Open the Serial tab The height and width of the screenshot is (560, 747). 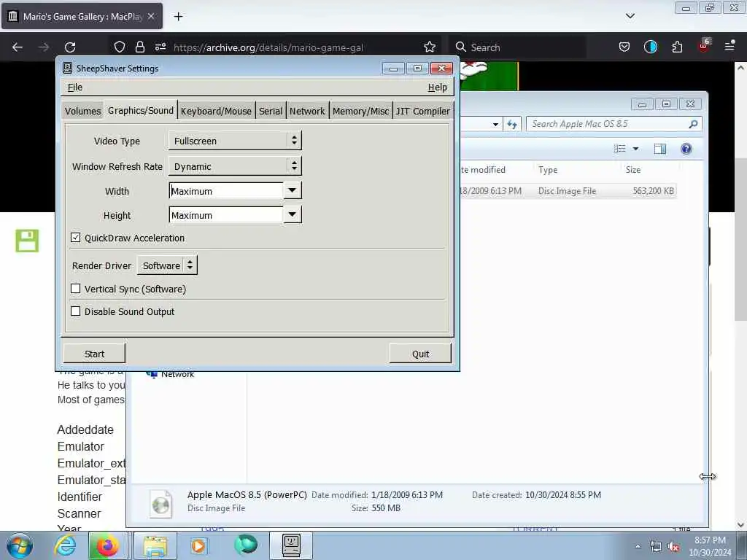click(271, 111)
